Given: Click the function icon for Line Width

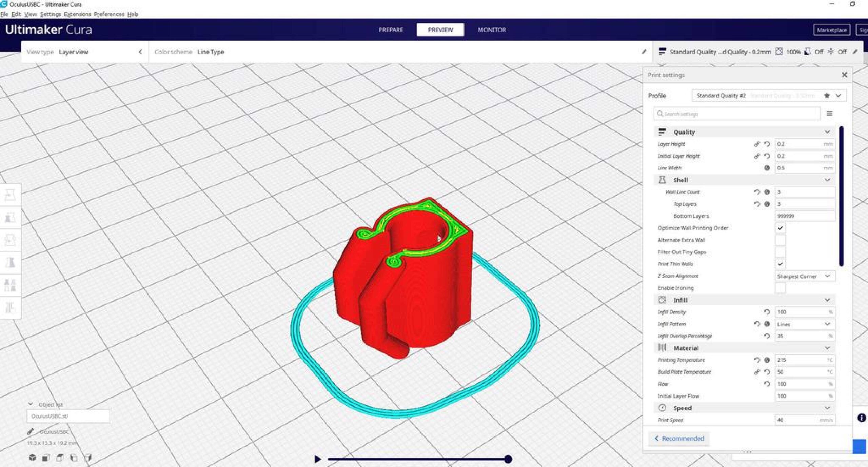Looking at the screenshot, I should pos(767,168).
